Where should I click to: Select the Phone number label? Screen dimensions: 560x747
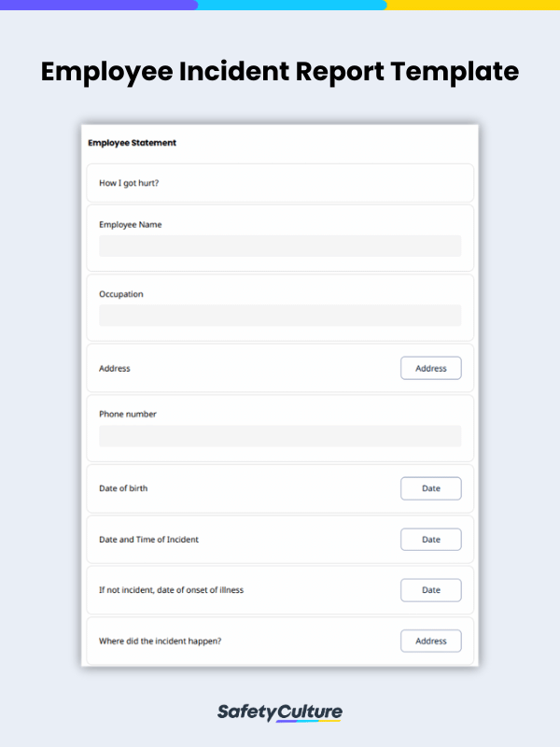click(125, 414)
